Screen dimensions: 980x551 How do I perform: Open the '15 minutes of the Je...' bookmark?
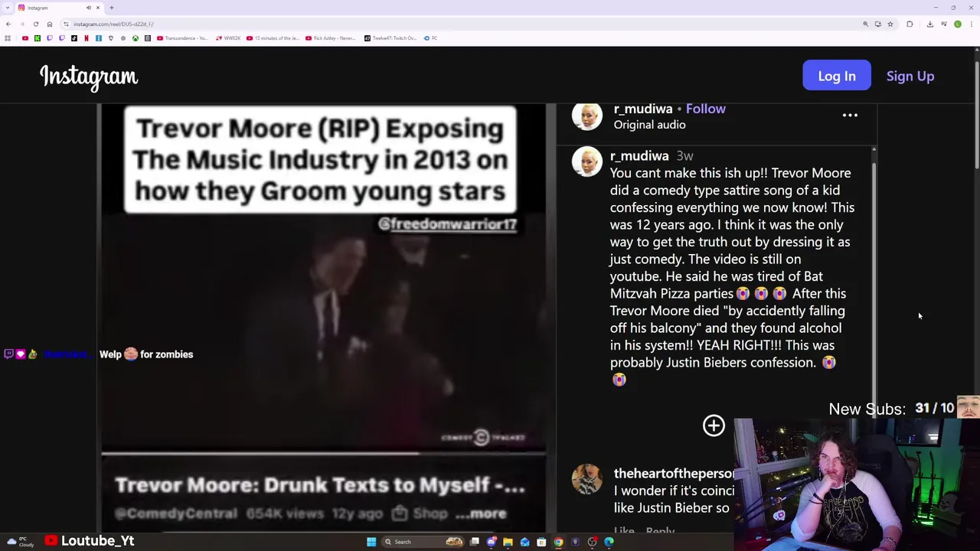coord(273,38)
